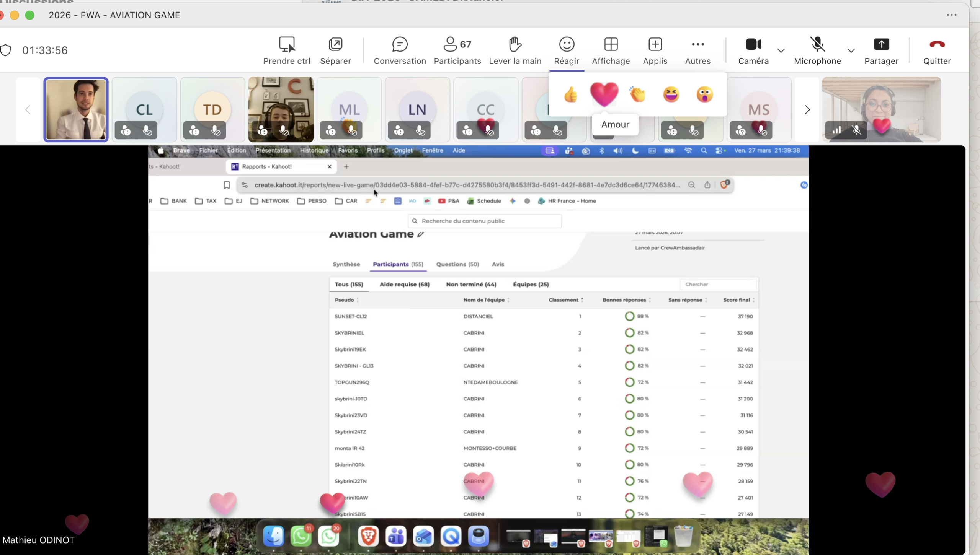Image resolution: width=980 pixels, height=555 pixels.
Task: Send the applause clapping reaction
Action: tap(637, 94)
